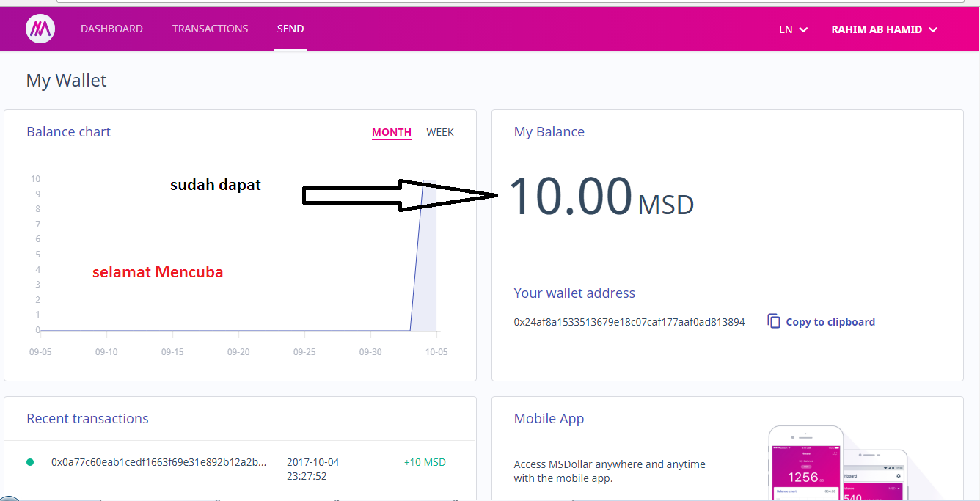Click the Balance chart heading
Screen dimensions: 980x501
68,132
